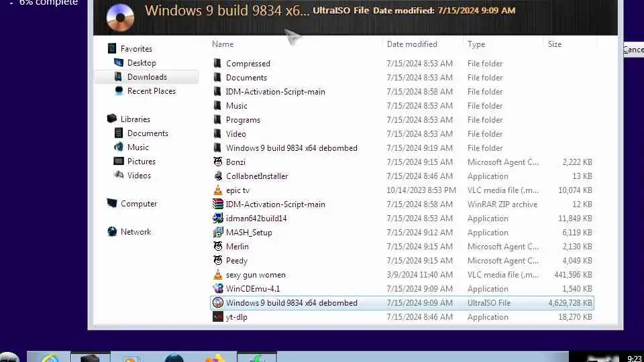Select the Music folder in the file list
This screenshot has width=644, height=362.
237,105
